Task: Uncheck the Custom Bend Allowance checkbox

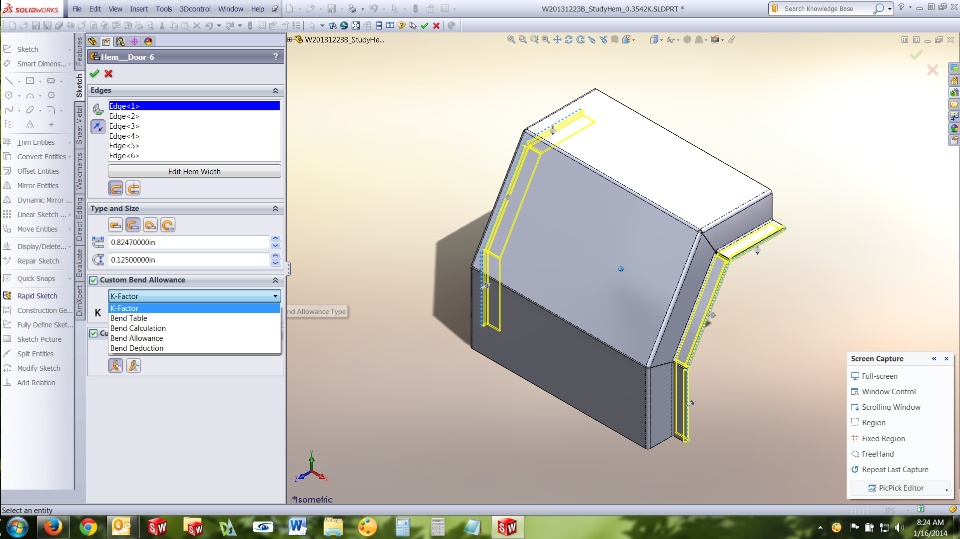Action: (x=94, y=281)
